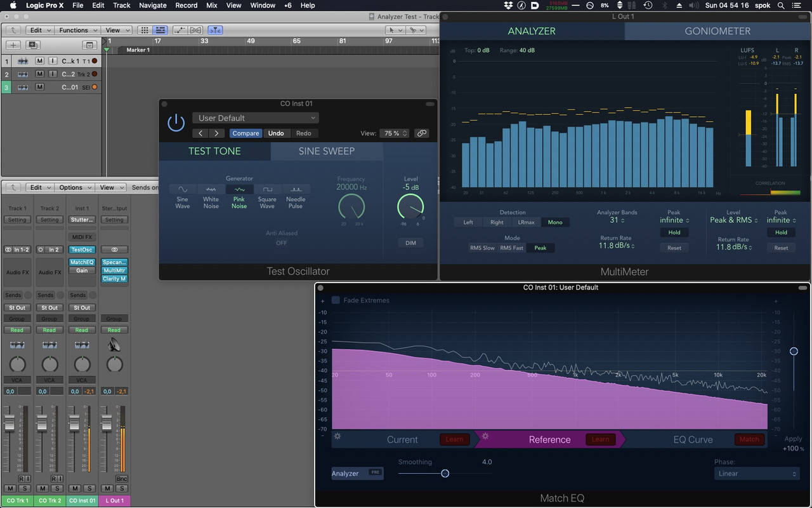Open Dropbox menu bar icon
812x508 pixels.
[x=508, y=5]
